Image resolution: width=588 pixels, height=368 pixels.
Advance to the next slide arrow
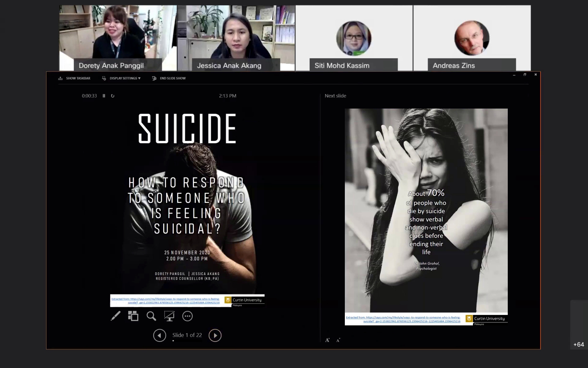215,335
